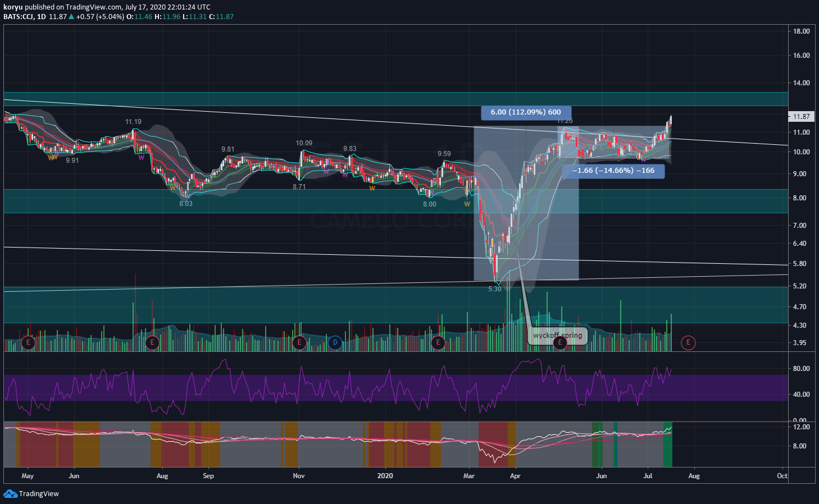The image size is (819, 504).
Task: Click the 'Mar' label on time axis
Action: pyautogui.click(x=469, y=476)
